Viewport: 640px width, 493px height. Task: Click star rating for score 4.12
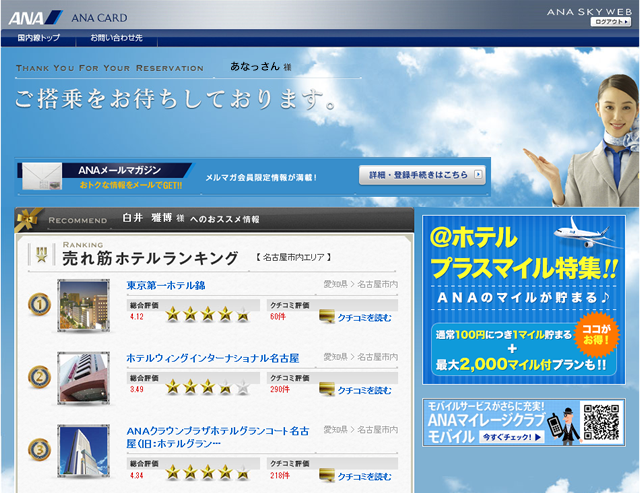[208, 314]
